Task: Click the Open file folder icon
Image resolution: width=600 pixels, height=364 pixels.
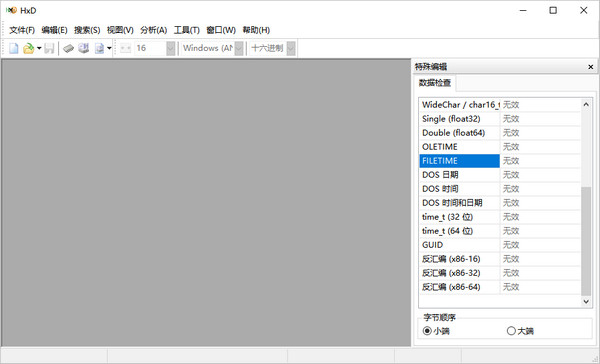Action: [x=28, y=48]
